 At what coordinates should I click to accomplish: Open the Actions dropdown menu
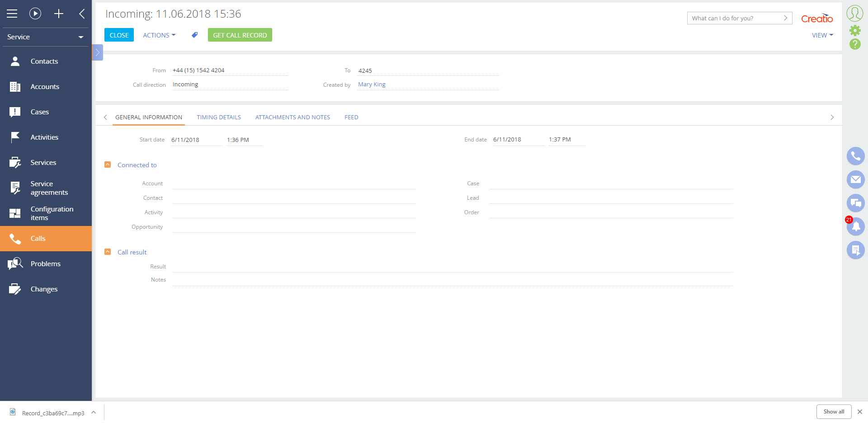pyautogui.click(x=159, y=35)
